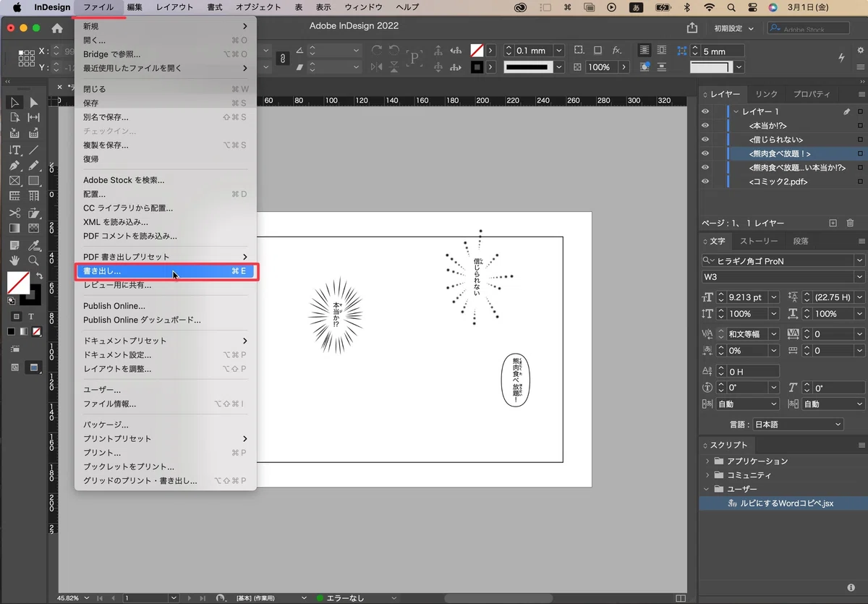
Task: Select the Scissors tool
Action: pos(14,213)
